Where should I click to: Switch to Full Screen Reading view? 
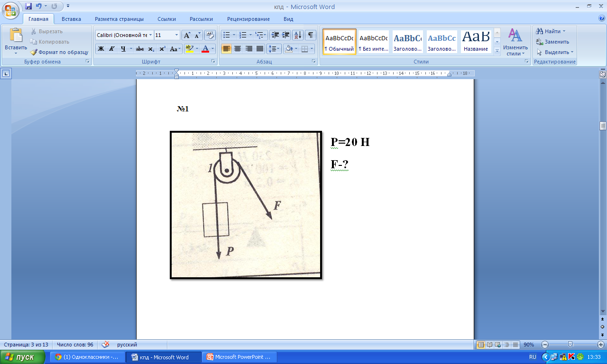(489, 345)
